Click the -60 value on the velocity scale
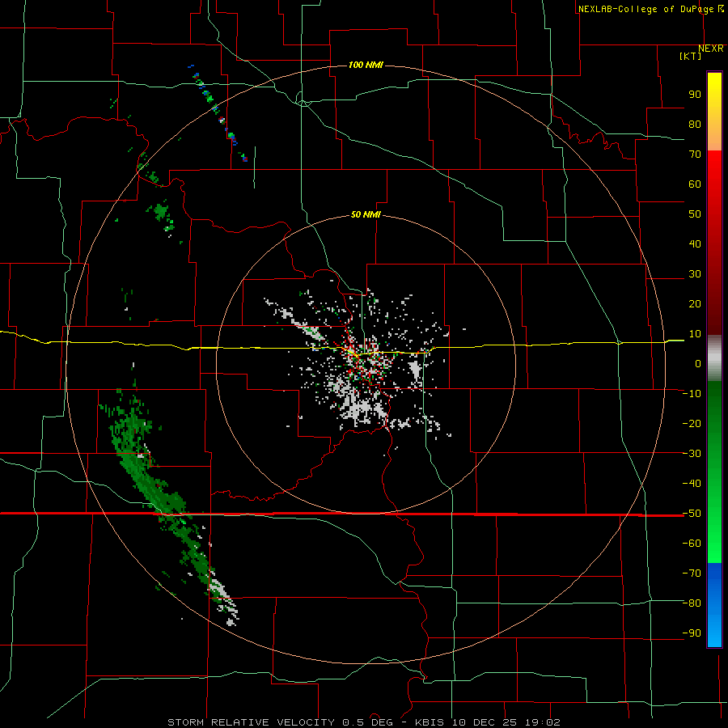Image resolution: width=728 pixels, height=728 pixels. pos(692,544)
